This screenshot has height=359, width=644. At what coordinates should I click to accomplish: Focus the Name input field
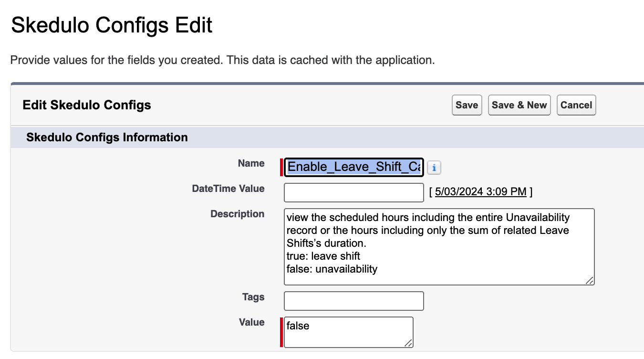(x=354, y=167)
